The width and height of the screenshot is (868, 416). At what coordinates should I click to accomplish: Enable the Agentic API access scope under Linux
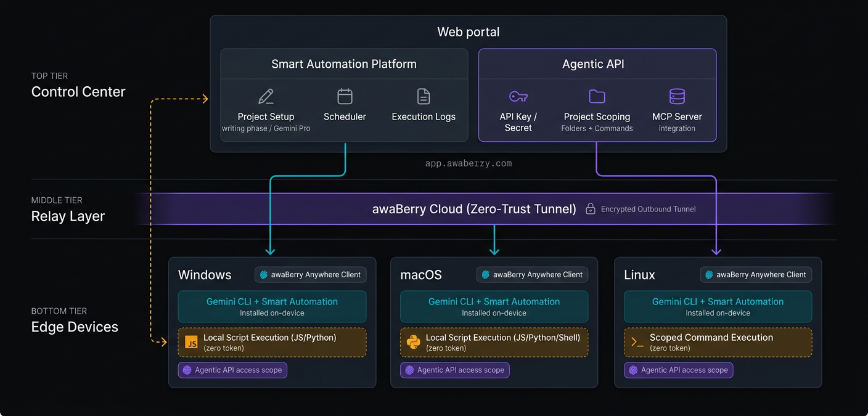tap(678, 370)
